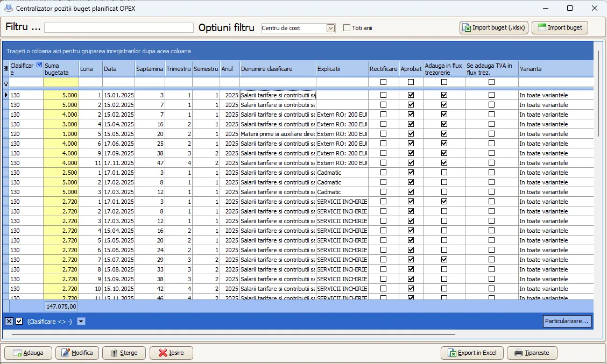
Task: Toggle the Aprobat filter-row checkbox
Action: (x=411, y=82)
